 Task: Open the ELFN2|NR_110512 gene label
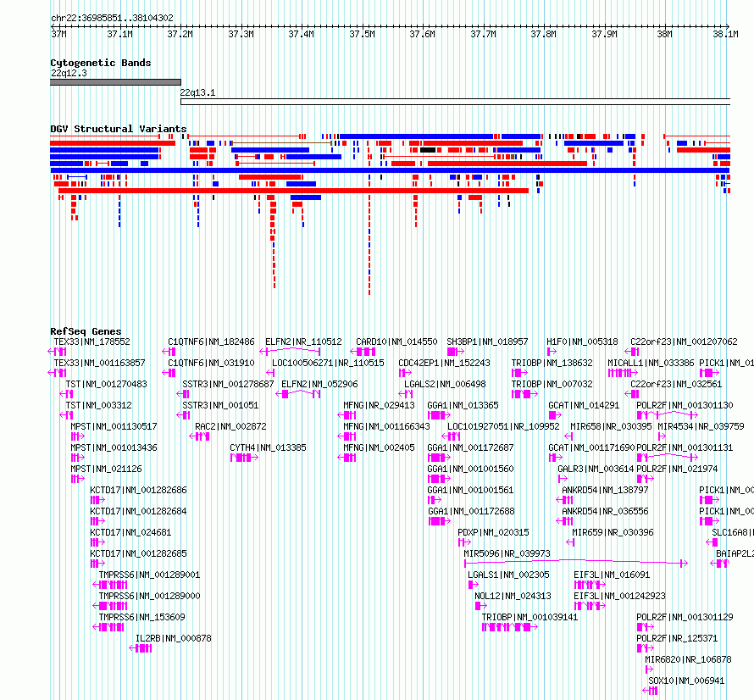coord(303,342)
